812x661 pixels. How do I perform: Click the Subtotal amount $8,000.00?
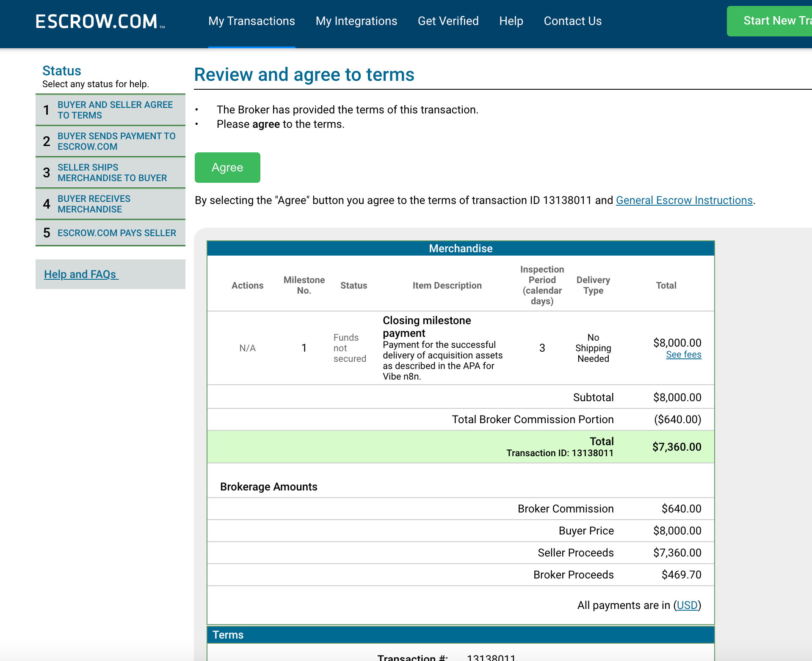677,397
